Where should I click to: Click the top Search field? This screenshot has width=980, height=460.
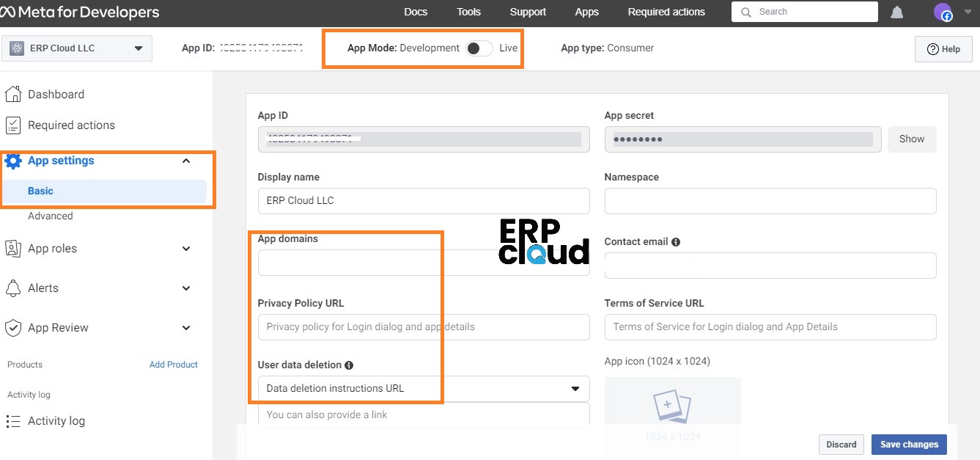click(805, 12)
